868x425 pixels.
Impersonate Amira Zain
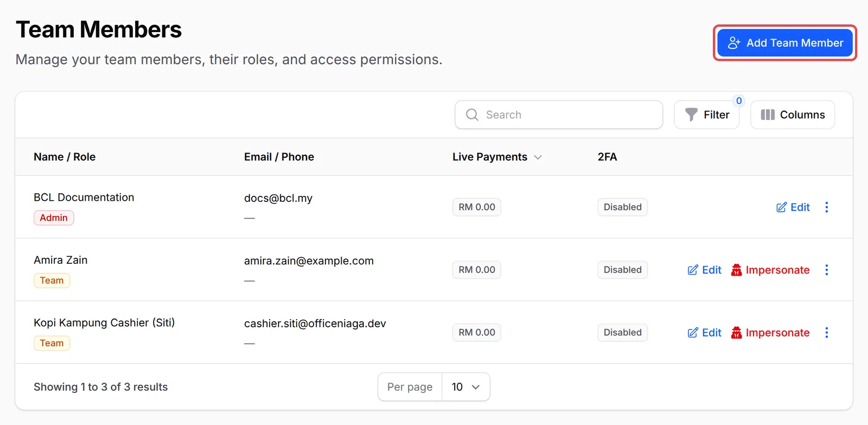point(770,270)
